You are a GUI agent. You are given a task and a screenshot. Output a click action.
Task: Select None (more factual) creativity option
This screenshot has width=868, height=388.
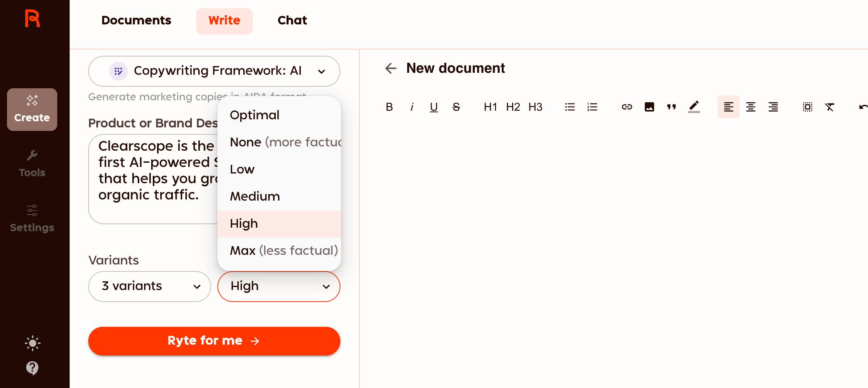coord(279,142)
